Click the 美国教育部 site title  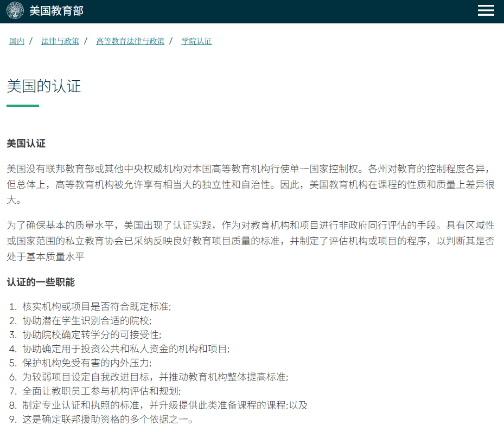click(56, 11)
